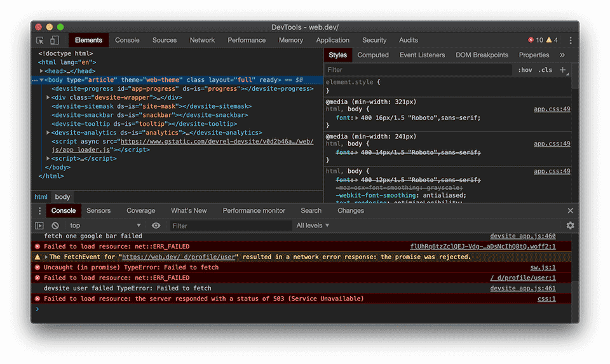Switch to the Network tab
The image size is (610, 364).
click(202, 40)
